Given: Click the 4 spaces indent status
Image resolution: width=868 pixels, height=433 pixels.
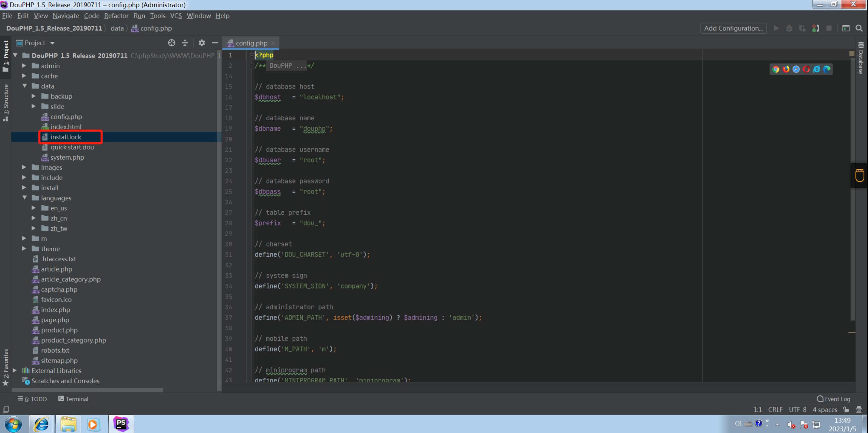Looking at the screenshot, I should click(825, 409).
